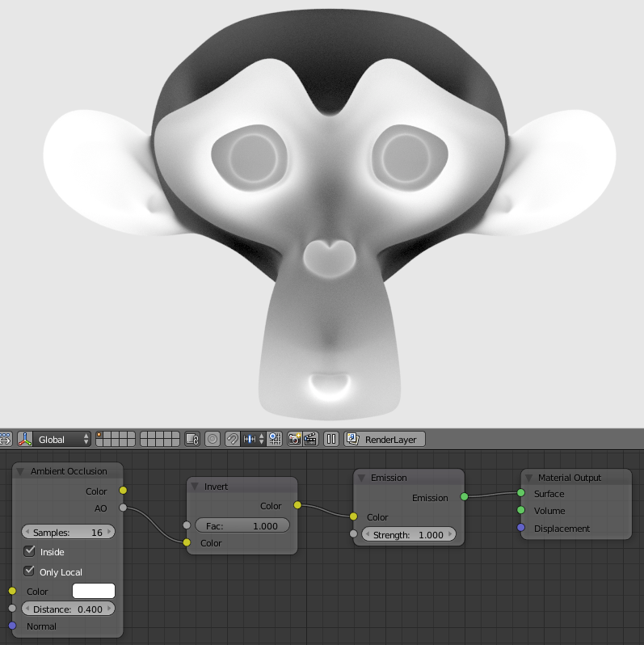Click the OpenGL render animation clapper icon
644x645 pixels.
pos(310,440)
